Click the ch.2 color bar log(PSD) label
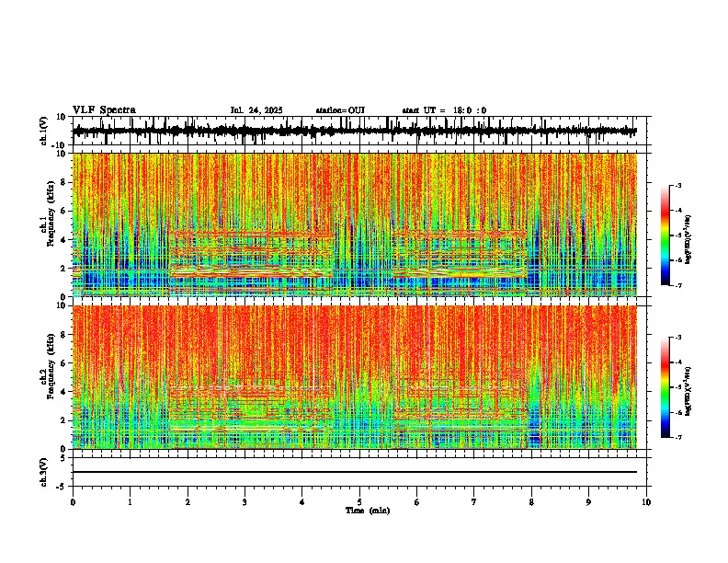The height and width of the screenshot is (563, 728). click(688, 391)
